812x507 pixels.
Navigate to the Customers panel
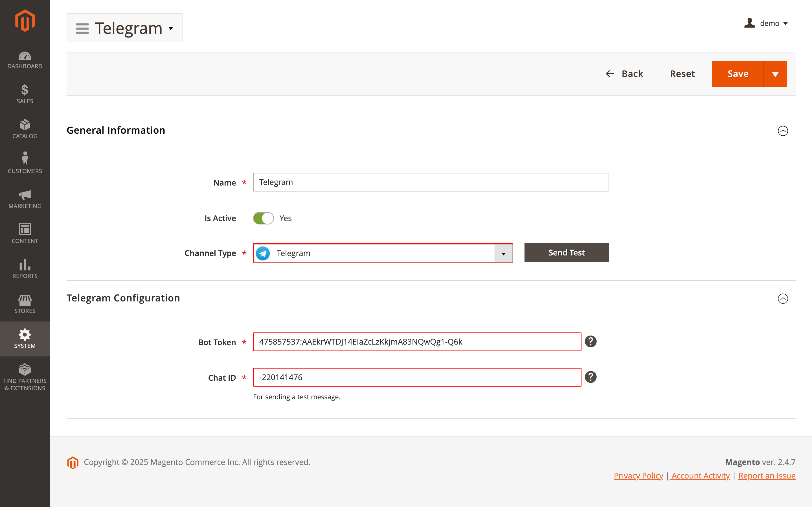click(25, 163)
